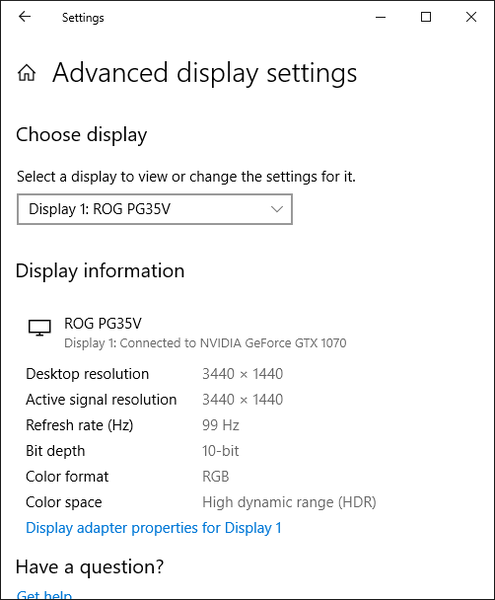Close the Settings window
Screen dimensions: 495x600
(471, 17)
